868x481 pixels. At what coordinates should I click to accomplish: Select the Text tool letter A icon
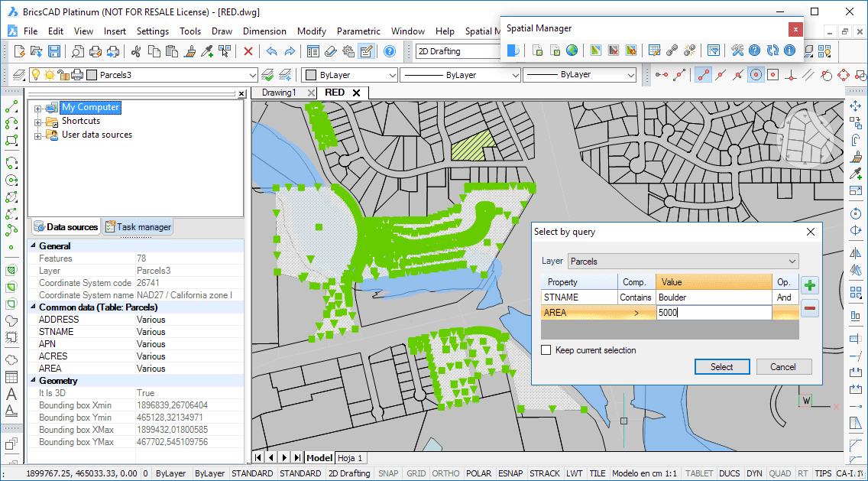tap(11, 395)
